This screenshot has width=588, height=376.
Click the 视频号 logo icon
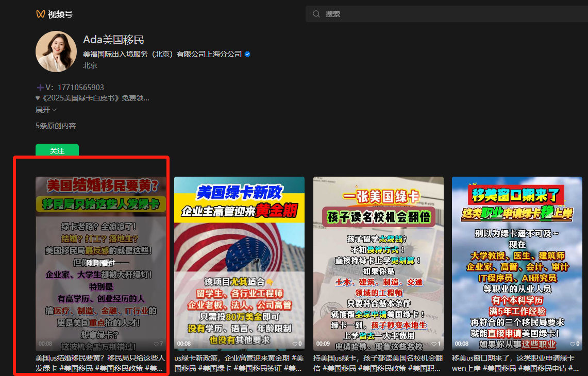[41, 14]
